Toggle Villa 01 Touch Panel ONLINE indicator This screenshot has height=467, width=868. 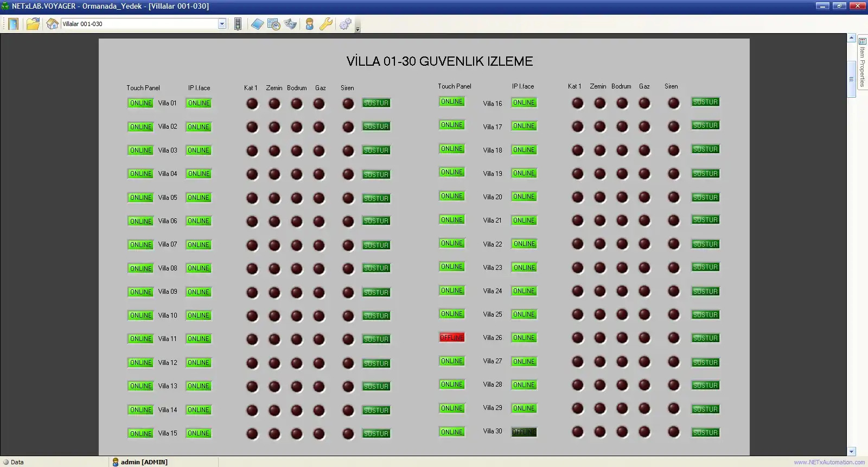click(x=141, y=103)
